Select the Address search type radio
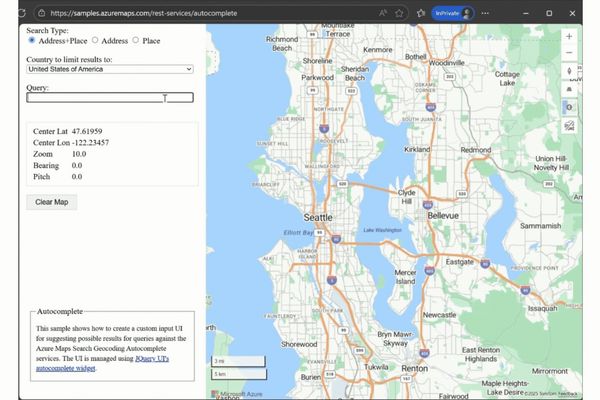 95,40
